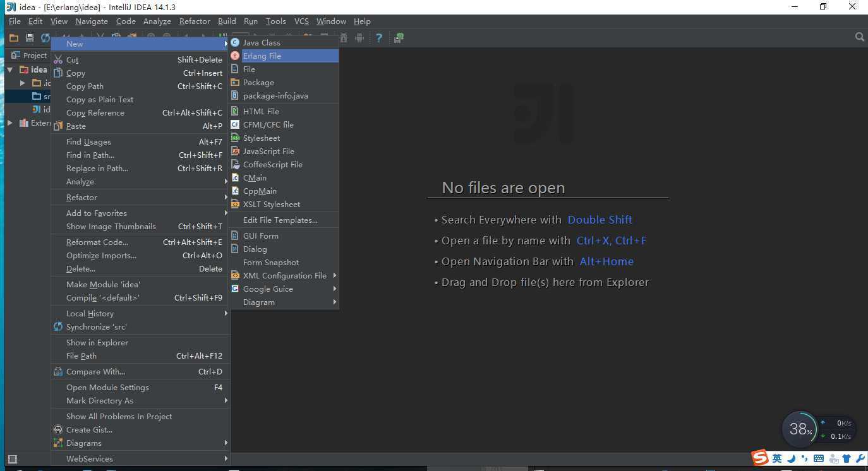Select Find Usages in context menu
Viewport: 868px width, 471px height.
click(x=140, y=141)
